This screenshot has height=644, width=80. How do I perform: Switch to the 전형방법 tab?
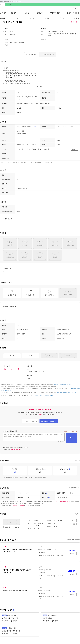pos(62,18)
